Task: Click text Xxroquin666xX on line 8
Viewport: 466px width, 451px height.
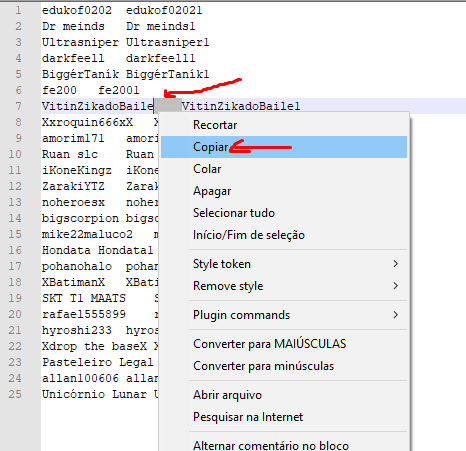Action: 87,122
